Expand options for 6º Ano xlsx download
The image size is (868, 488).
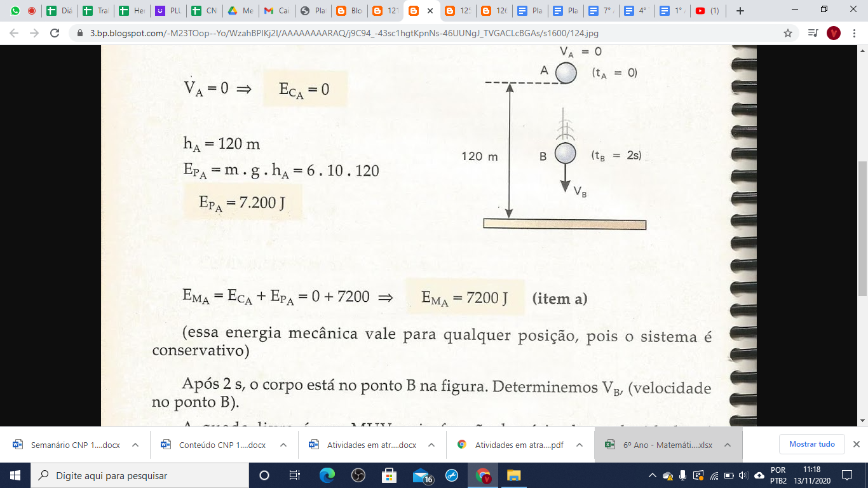click(728, 445)
